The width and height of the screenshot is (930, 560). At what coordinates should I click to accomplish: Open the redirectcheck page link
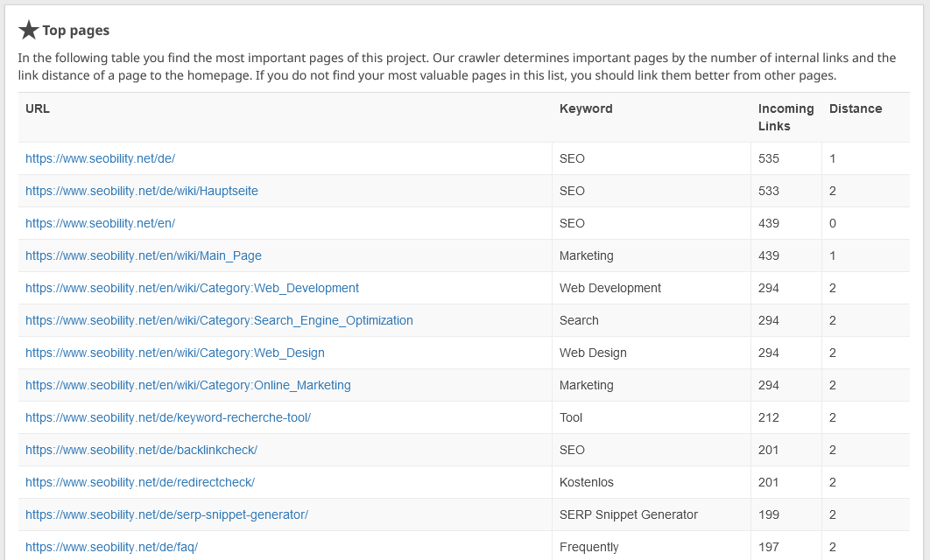click(x=139, y=482)
